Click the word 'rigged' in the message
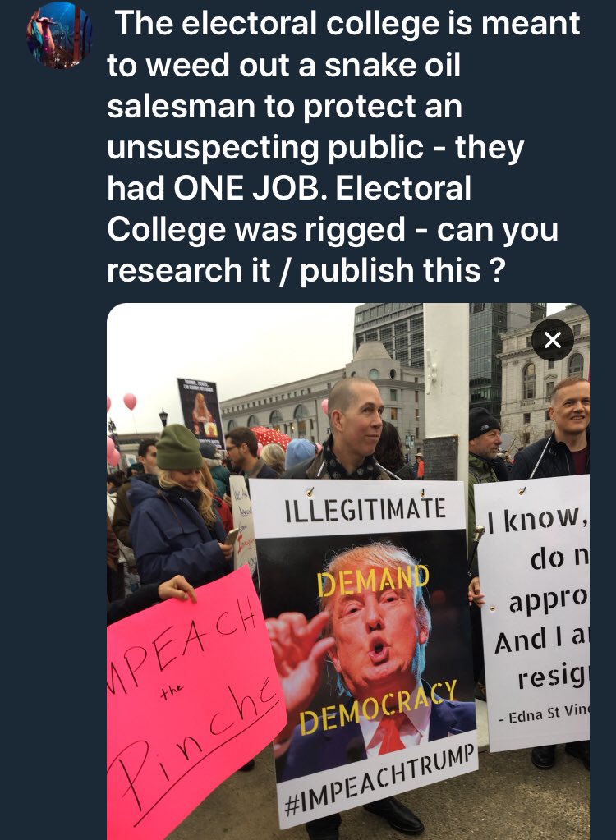The image size is (616, 840). (x=355, y=230)
